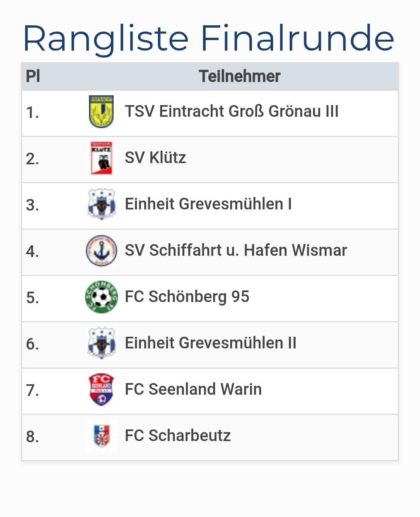Click the FC Scharbeutz crest
This screenshot has width=420, height=517.
[x=101, y=436]
